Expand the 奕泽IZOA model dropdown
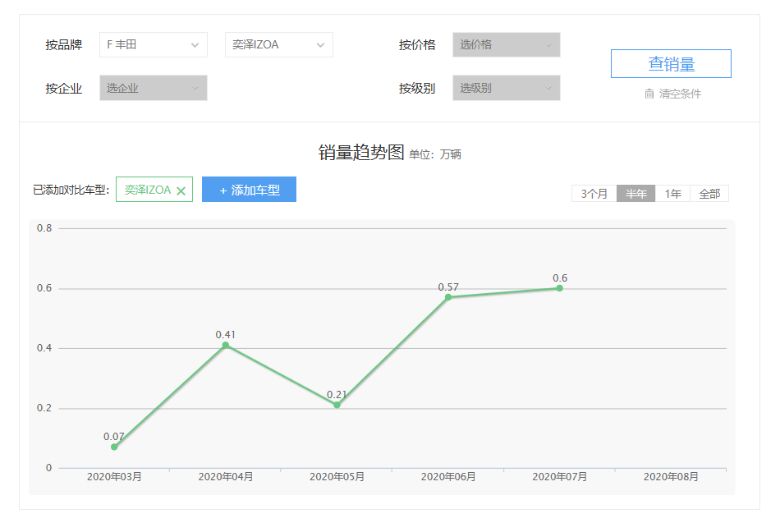 278,45
